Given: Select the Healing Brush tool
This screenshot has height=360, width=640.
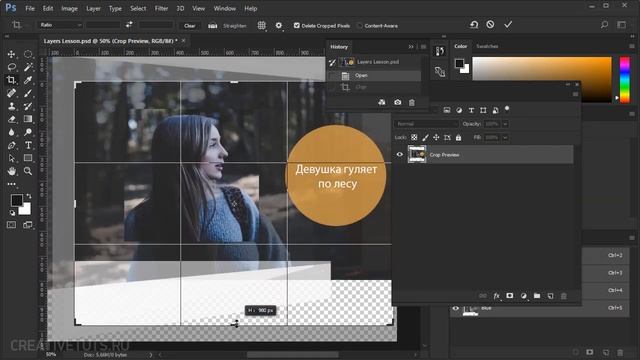Looking at the screenshot, I should (11, 93).
